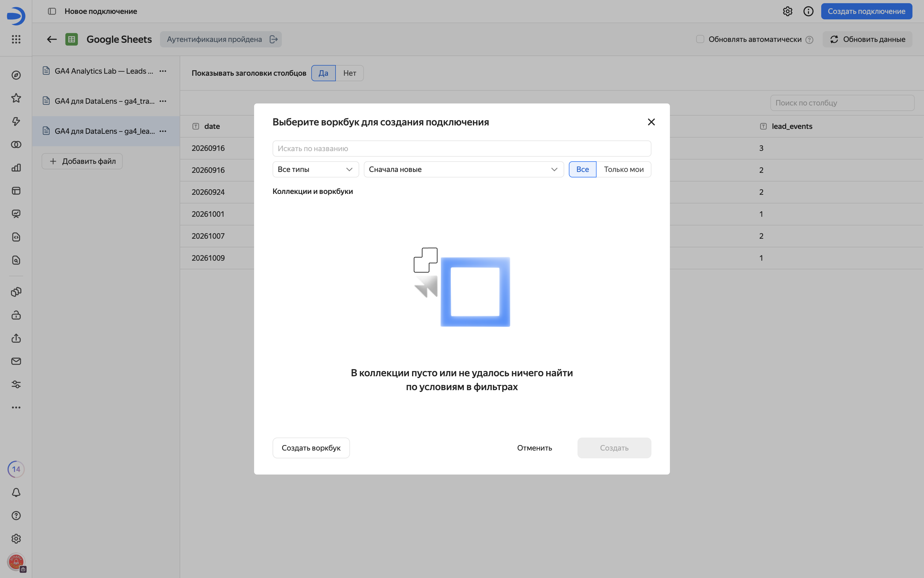Viewport: 924px width, 578px height.
Task: Click the lead_events column header
Action: tap(792, 126)
